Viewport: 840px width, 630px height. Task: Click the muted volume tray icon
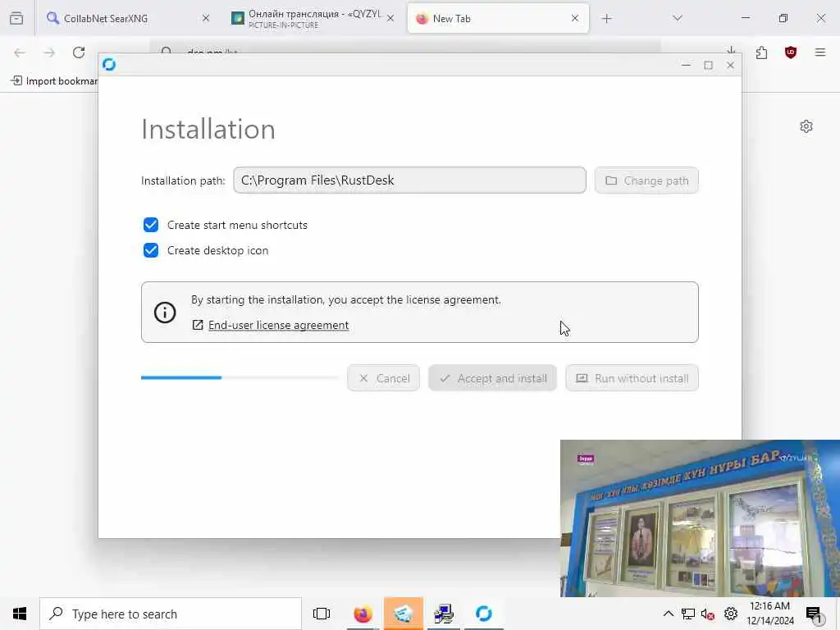[x=708, y=614]
